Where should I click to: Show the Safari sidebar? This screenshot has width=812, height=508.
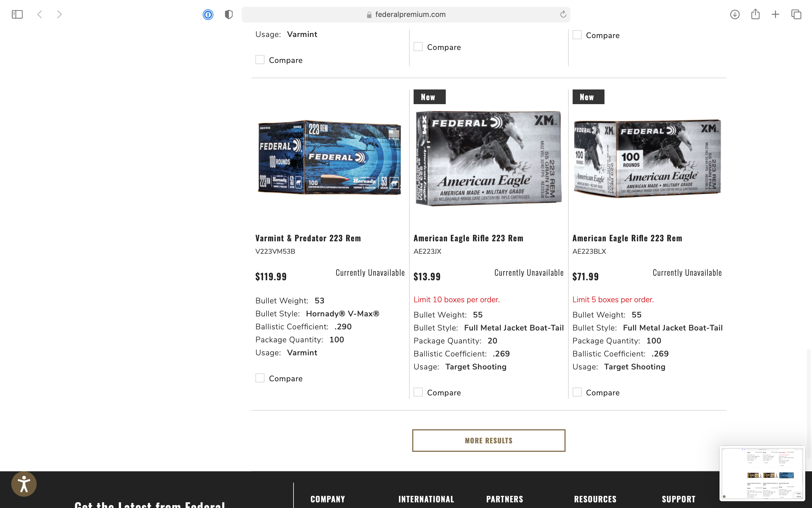click(x=17, y=14)
